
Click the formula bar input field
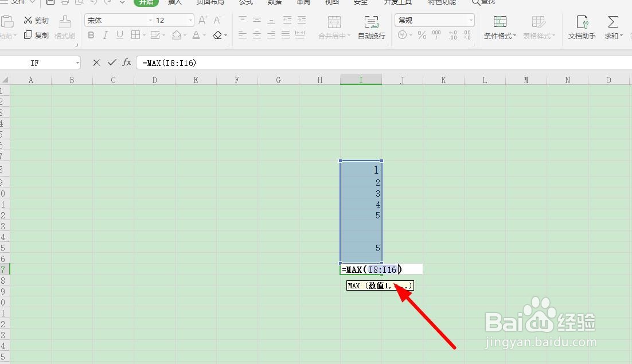coord(384,63)
